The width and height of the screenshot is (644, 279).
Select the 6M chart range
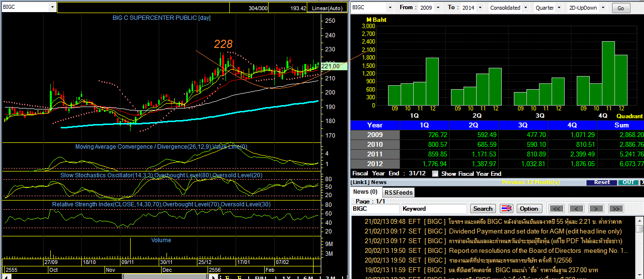coord(308,278)
